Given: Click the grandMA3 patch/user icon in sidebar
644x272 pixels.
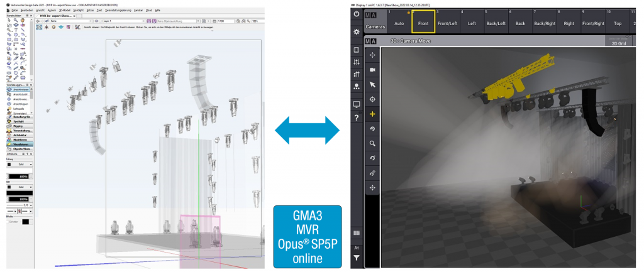Looking at the screenshot, I should click(x=356, y=86).
